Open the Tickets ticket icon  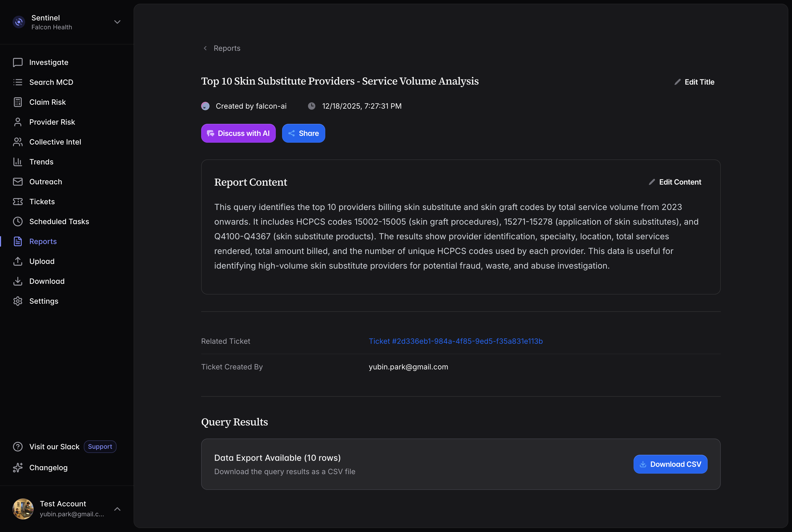18,202
